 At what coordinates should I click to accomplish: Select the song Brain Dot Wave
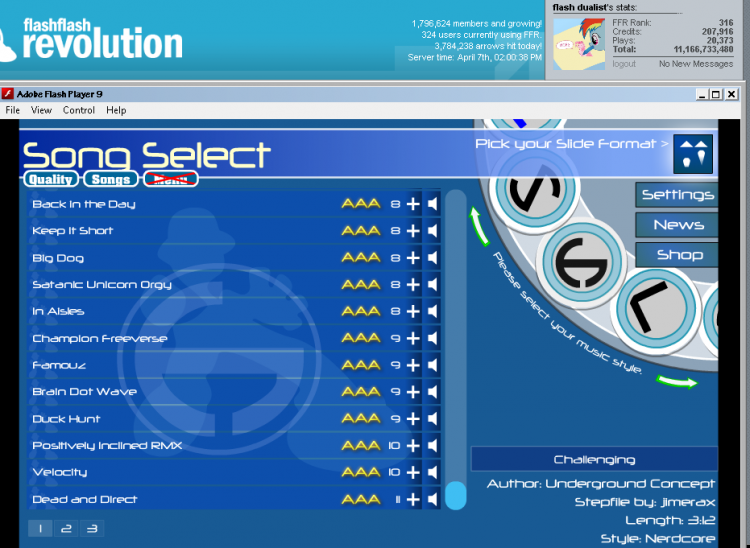(84, 392)
